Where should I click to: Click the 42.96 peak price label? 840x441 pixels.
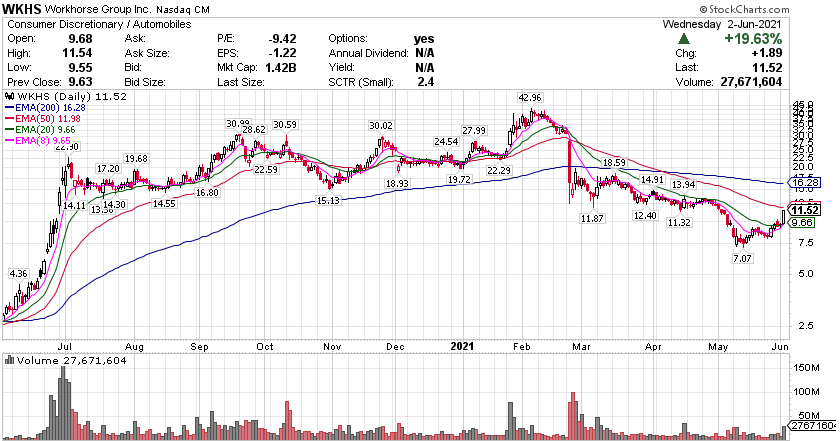point(530,98)
